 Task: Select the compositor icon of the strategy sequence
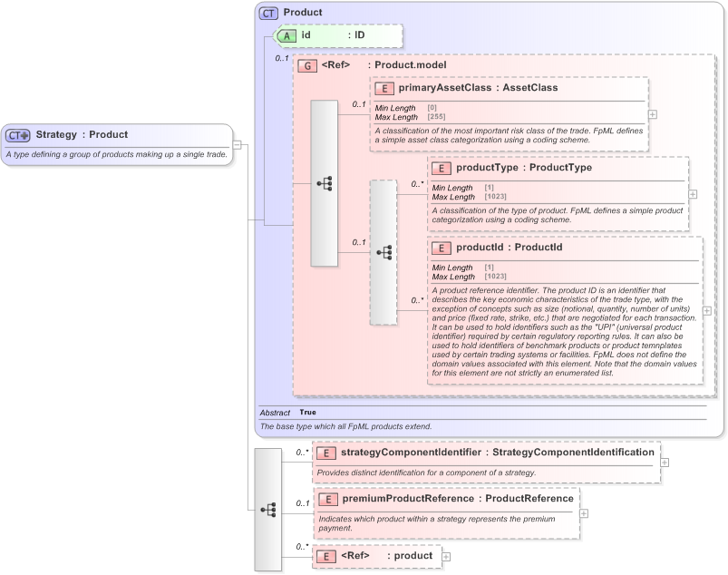[268, 509]
